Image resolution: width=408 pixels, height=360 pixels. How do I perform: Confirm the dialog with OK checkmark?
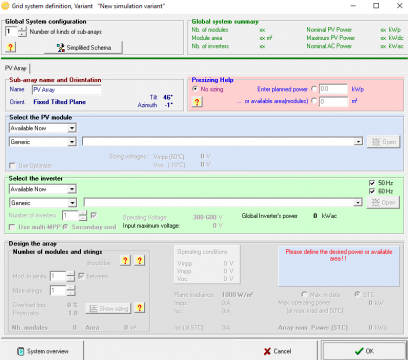coord(364,351)
